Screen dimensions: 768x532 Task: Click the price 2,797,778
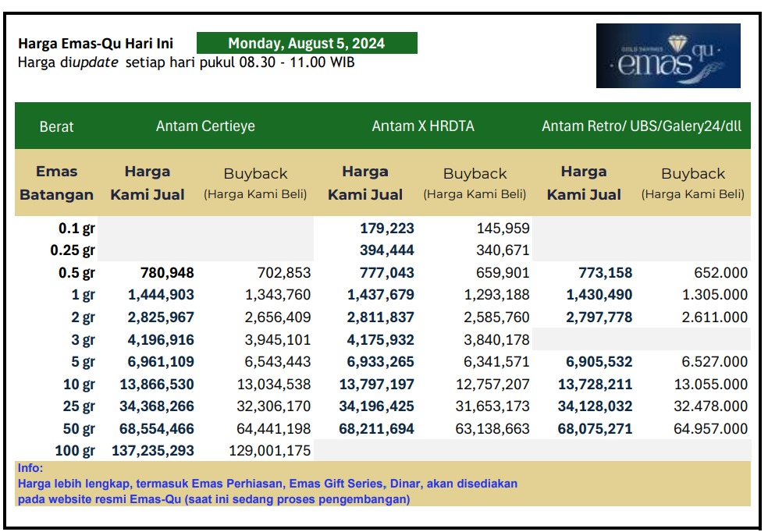click(599, 317)
